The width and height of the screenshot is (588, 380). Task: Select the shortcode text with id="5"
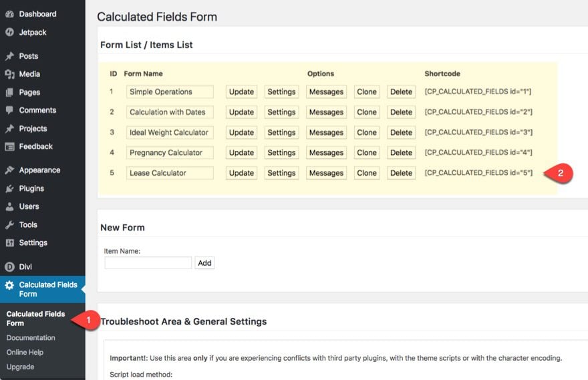pos(478,173)
